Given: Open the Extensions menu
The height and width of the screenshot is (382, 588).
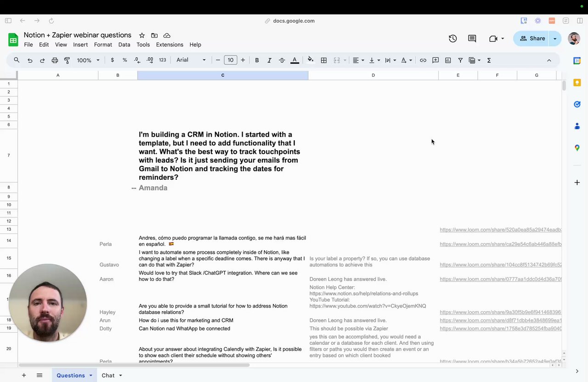Looking at the screenshot, I should click(x=170, y=45).
